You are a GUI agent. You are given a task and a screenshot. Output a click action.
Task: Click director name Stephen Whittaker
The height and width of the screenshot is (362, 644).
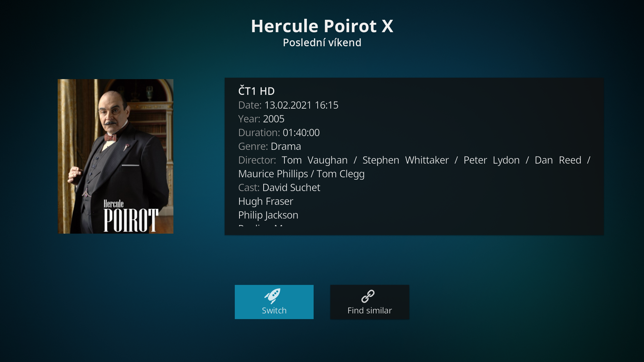coord(406,160)
